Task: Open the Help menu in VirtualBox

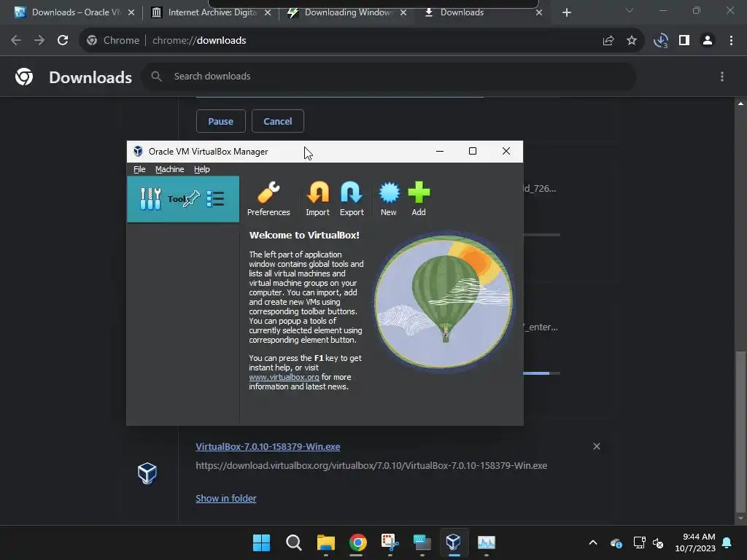Action: [201, 169]
